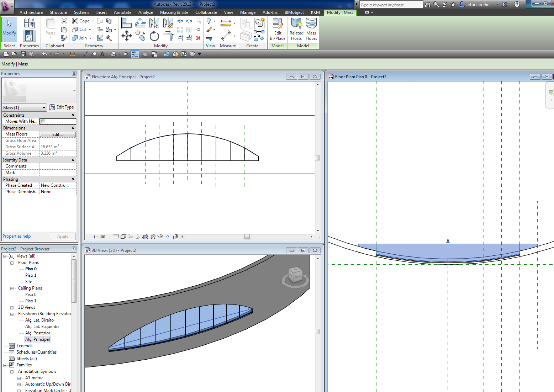
Task: Click the elevation view horizontal scrollbar thumb
Action: pos(247,237)
